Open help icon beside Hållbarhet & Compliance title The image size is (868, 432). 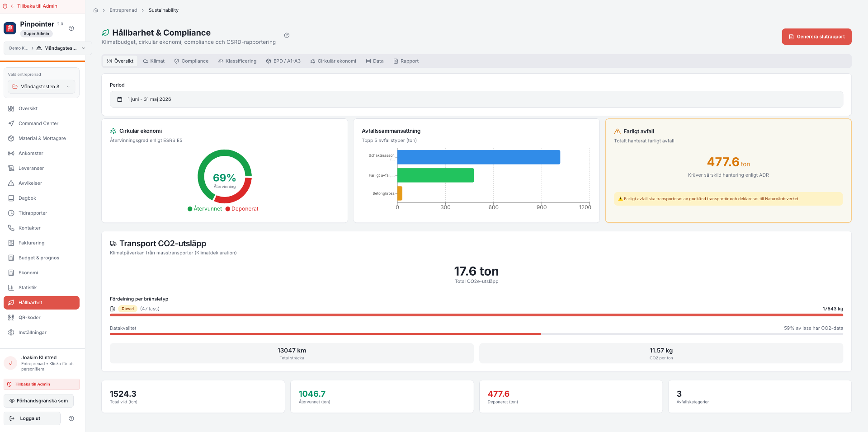tap(287, 35)
